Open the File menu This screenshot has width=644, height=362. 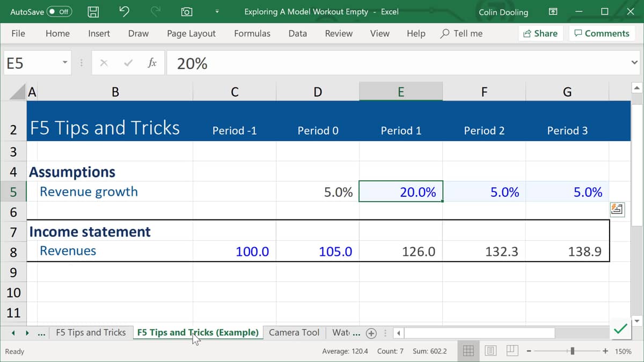point(18,33)
